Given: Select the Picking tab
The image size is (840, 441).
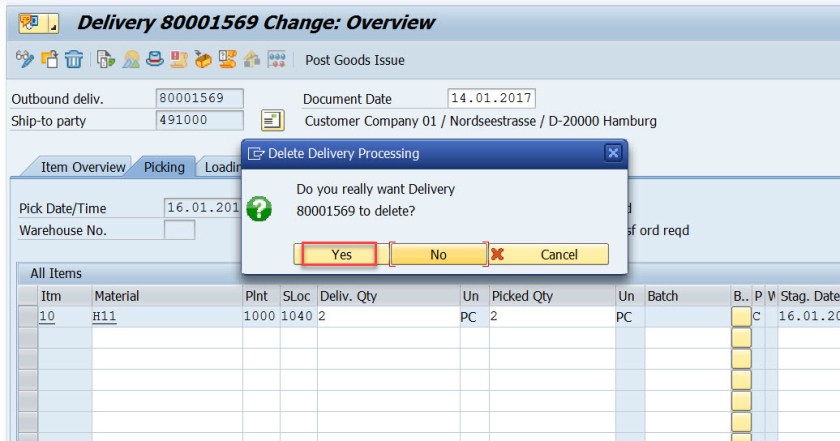Looking at the screenshot, I should [164, 167].
